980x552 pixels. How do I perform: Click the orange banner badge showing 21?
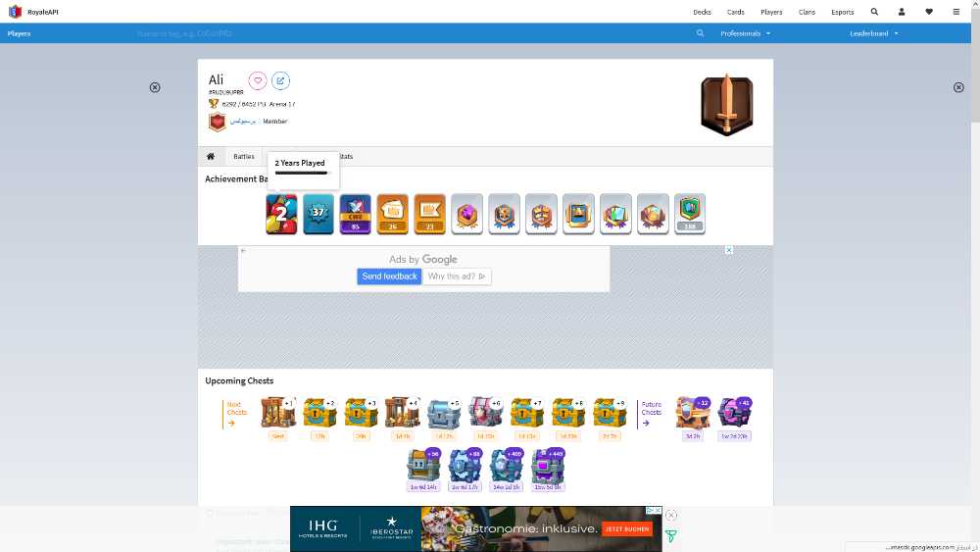[x=429, y=214]
